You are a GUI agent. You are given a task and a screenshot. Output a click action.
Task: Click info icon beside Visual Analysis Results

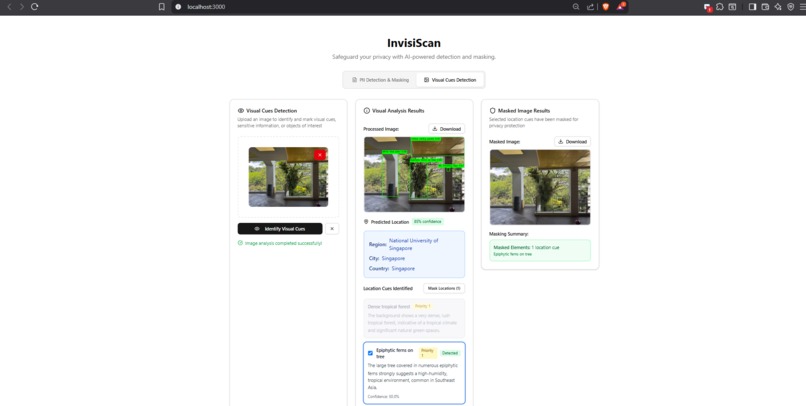(367, 110)
